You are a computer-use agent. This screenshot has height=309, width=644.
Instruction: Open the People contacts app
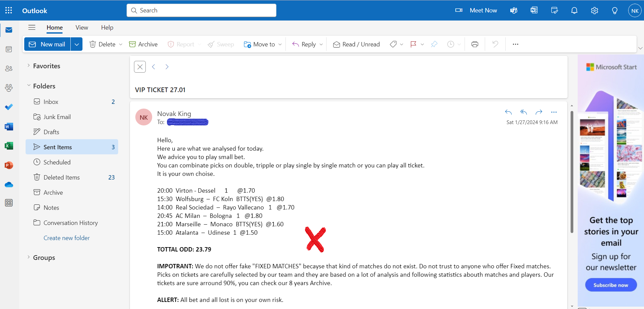(9, 69)
